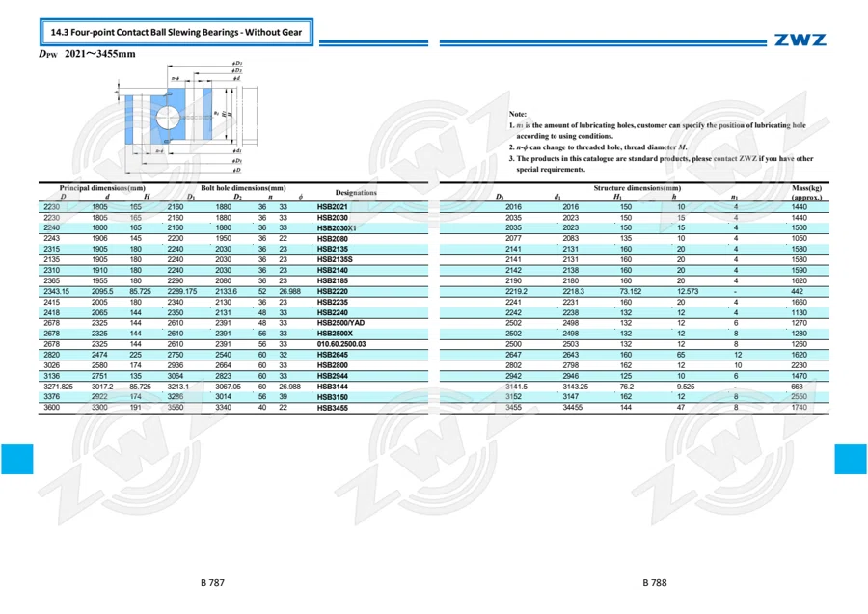The width and height of the screenshot is (868, 614).
Task: Click the mass value 1470
Action: click(x=799, y=376)
